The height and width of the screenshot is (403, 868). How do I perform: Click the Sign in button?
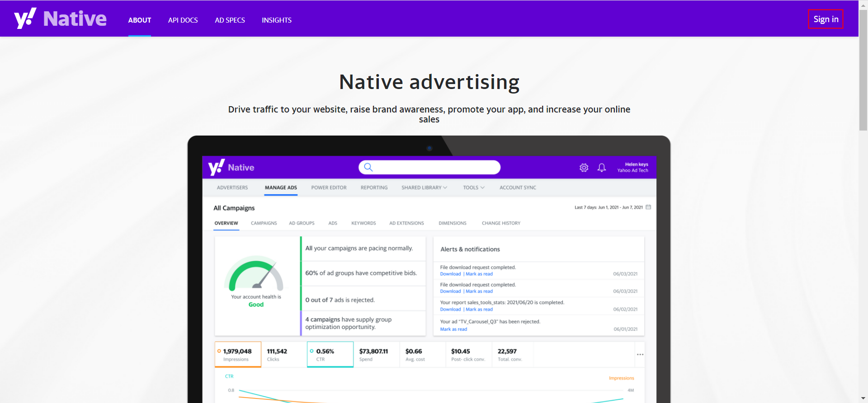(x=826, y=19)
